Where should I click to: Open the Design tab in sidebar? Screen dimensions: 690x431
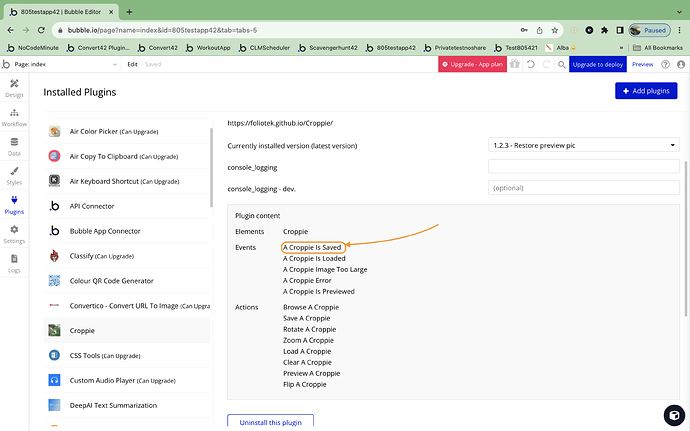(x=13, y=88)
